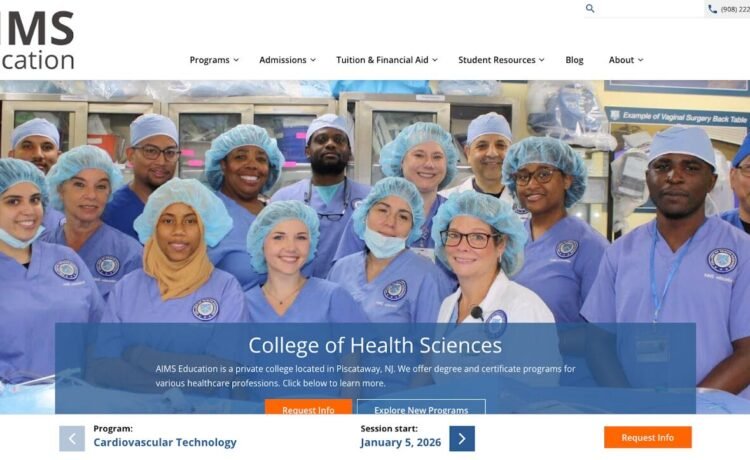The height and width of the screenshot is (460, 750).
Task: Open the Programs menu item
Action: [x=210, y=60]
